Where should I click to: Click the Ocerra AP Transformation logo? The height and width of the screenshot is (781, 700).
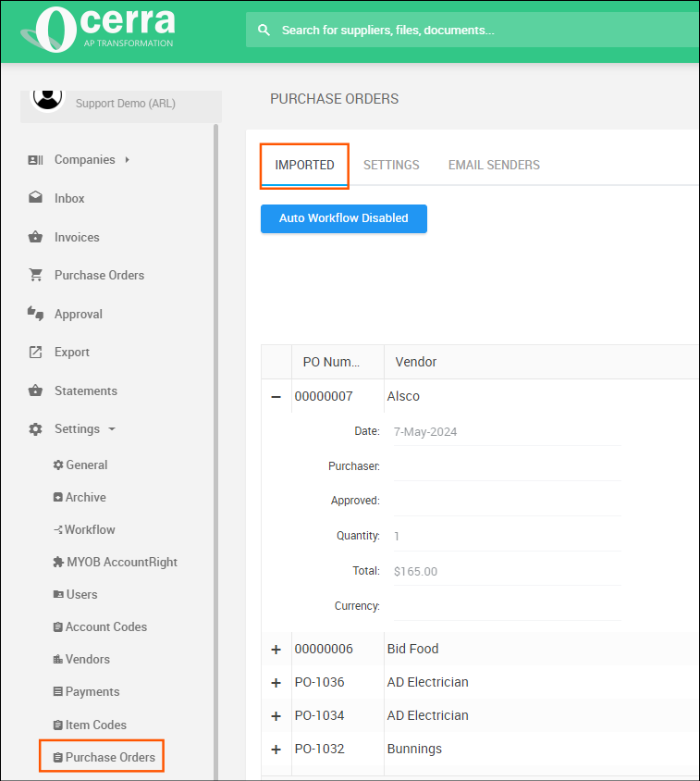[x=98, y=30]
